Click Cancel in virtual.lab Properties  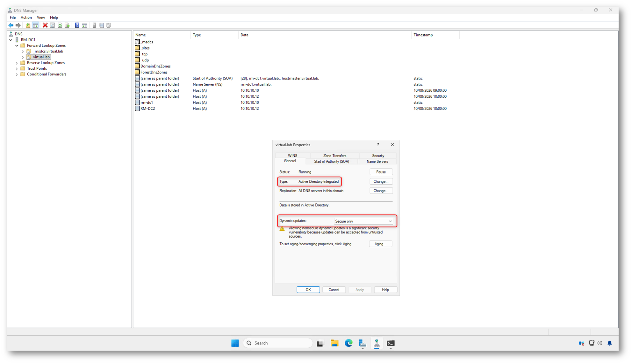point(334,290)
